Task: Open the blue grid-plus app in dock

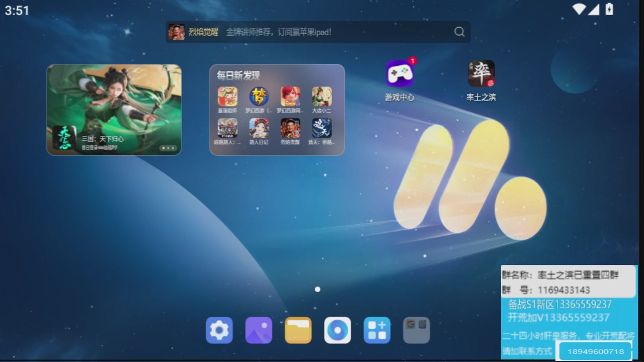Action: click(377, 330)
